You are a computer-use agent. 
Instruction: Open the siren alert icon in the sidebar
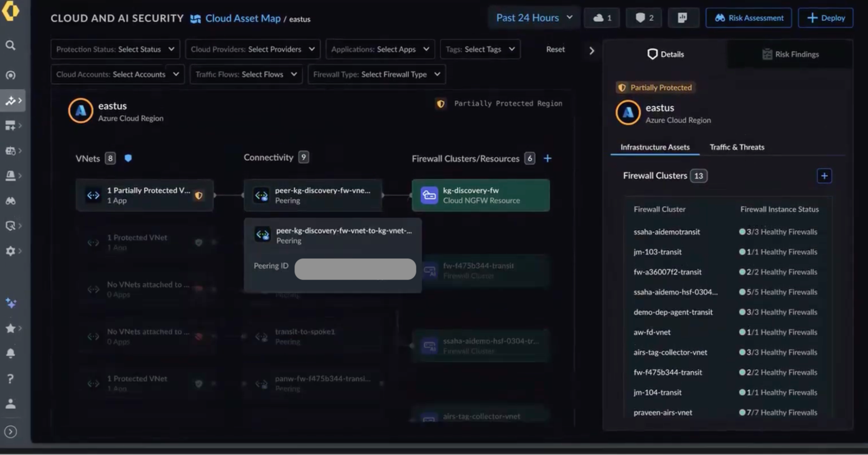click(10, 175)
